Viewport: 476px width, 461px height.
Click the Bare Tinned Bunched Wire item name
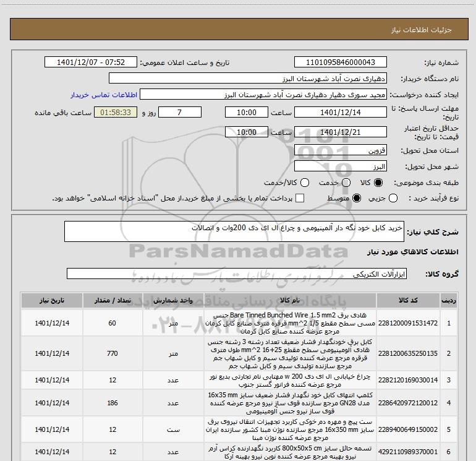point(290,323)
